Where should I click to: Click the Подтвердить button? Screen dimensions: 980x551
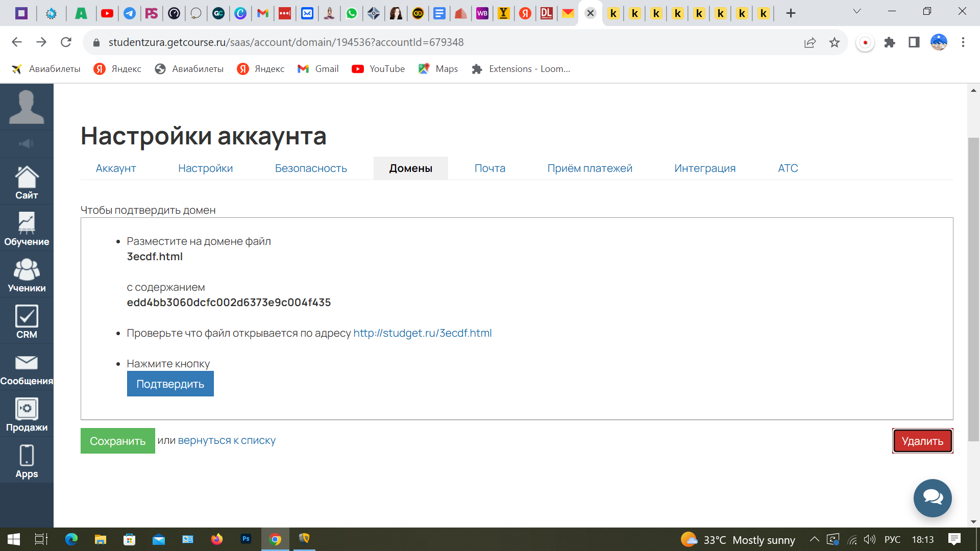170,384
